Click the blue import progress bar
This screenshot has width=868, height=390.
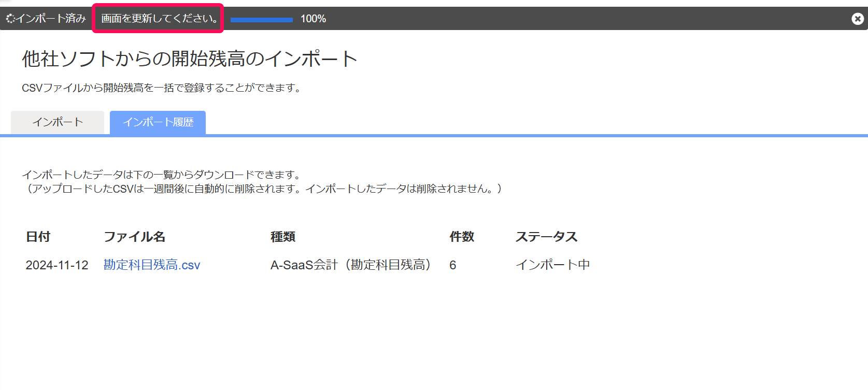262,20
